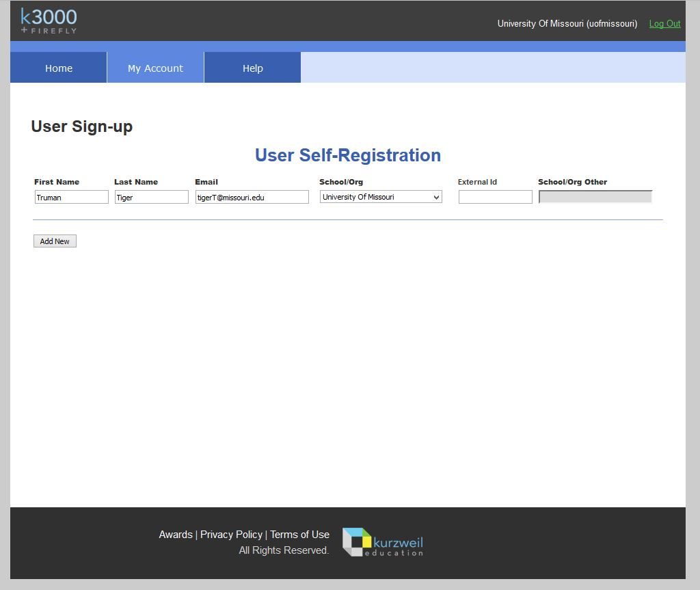
Task: Switch to the My Account tab
Action: click(155, 68)
